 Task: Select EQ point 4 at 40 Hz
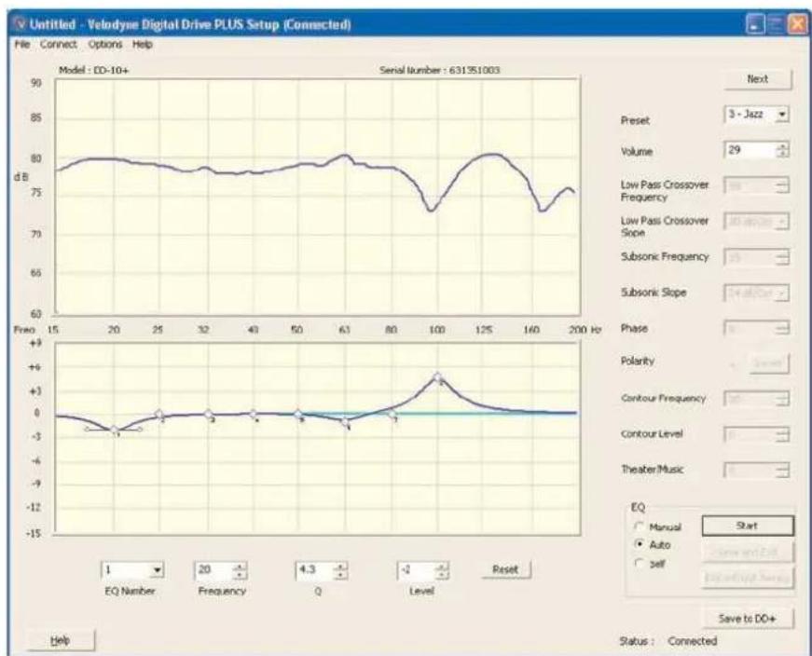254,414
